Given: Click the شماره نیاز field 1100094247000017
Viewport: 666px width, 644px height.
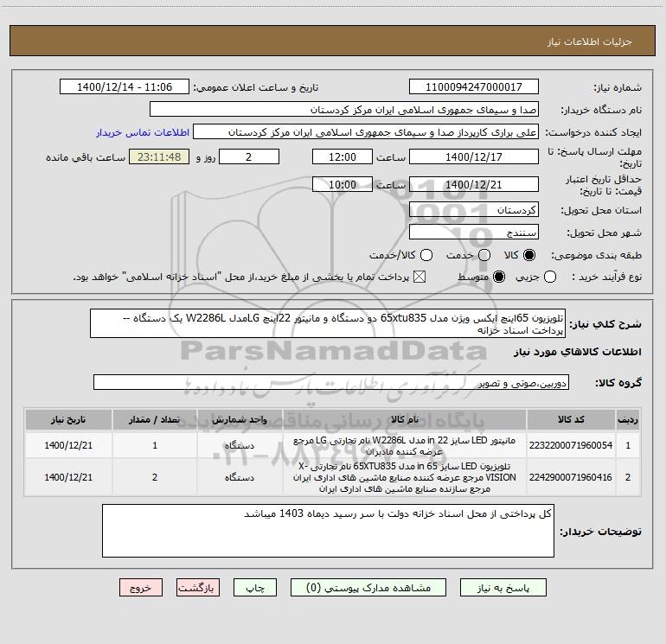Looking at the screenshot, I should coord(474,86).
